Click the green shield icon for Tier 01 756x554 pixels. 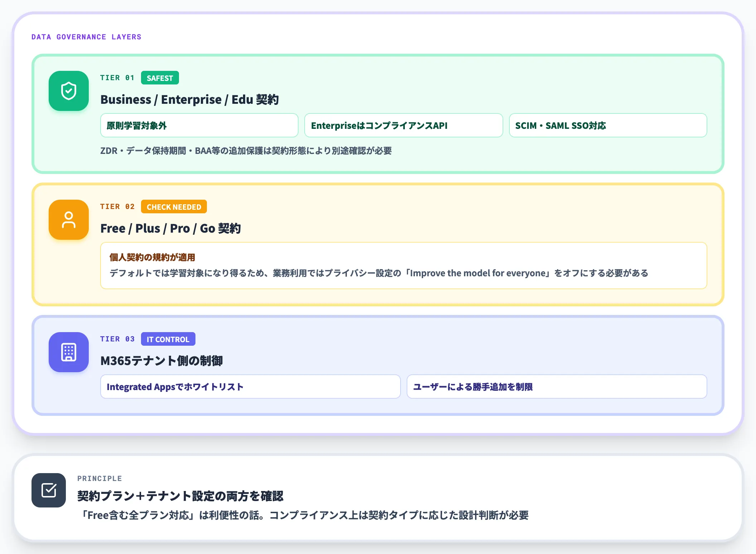[69, 91]
